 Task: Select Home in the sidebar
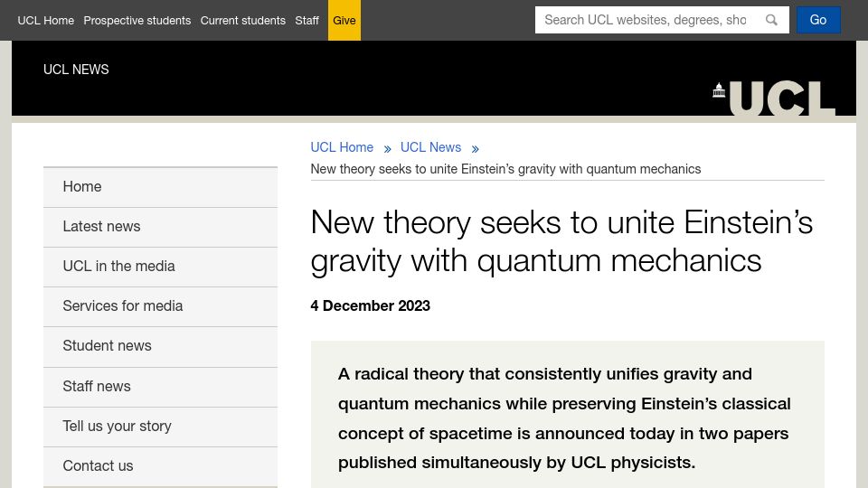tap(161, 187)
